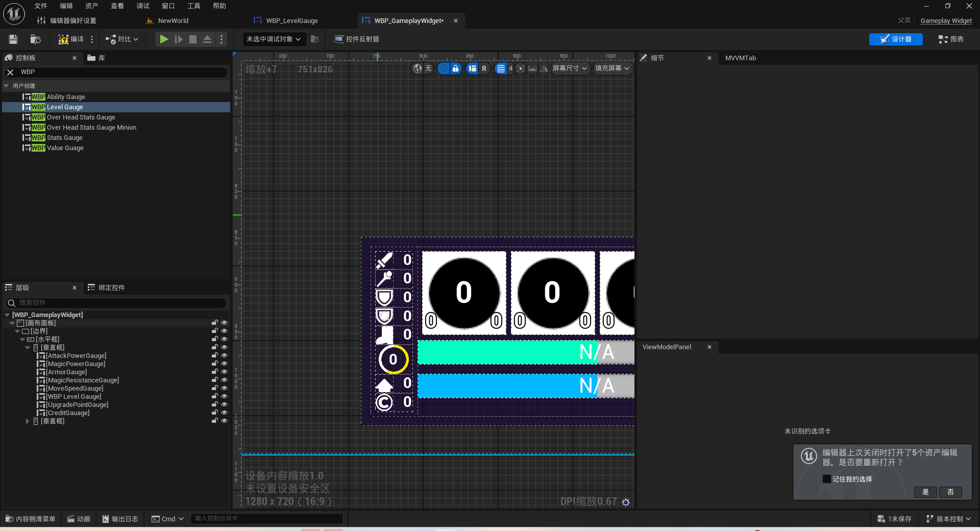Screen dimensions: 980x531
Task: Open the Library tab in palette
Action: [x=96, y=58]
